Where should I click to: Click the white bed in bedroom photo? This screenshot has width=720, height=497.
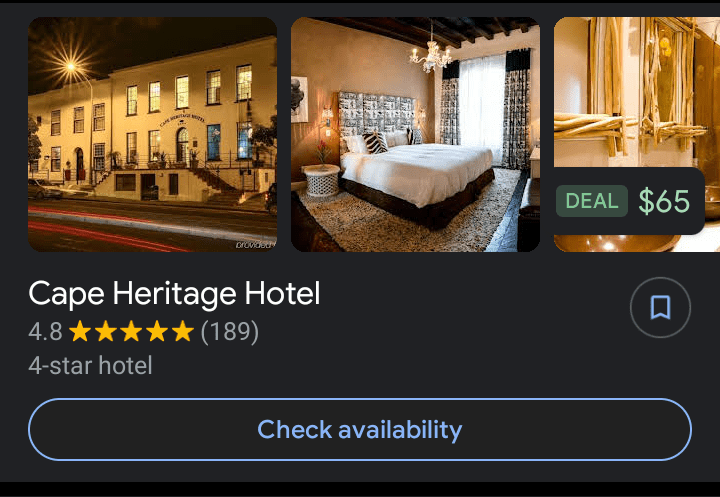[416, 175]
